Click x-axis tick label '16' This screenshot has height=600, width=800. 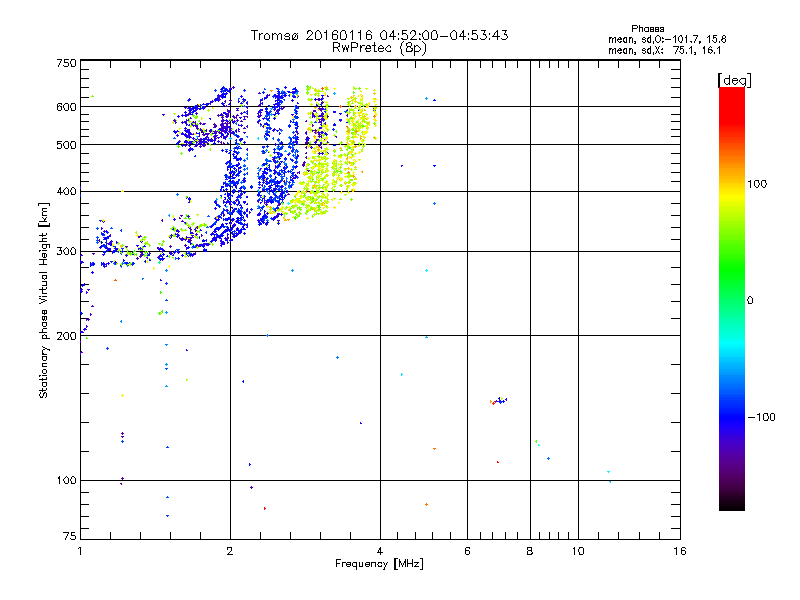680,551
